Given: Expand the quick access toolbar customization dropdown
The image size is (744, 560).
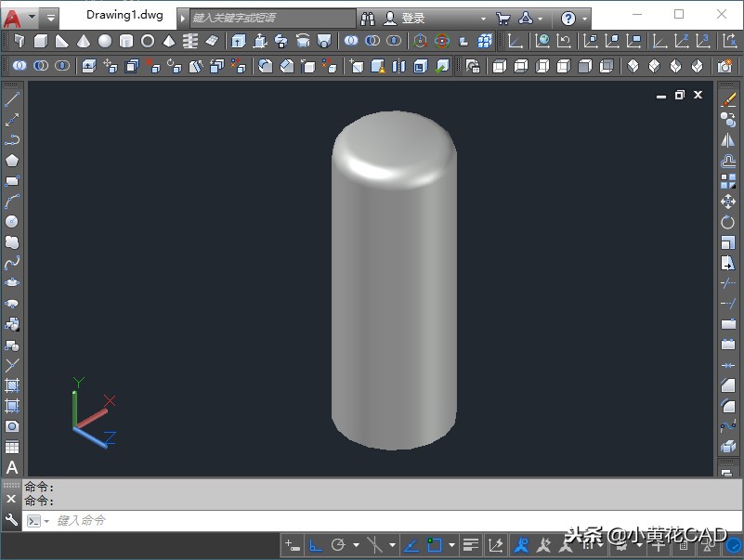Looking at the screenshot, I should click(x=50, y=18).
